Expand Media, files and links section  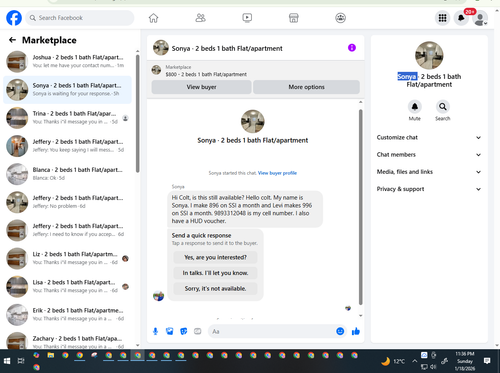(429, 172)
